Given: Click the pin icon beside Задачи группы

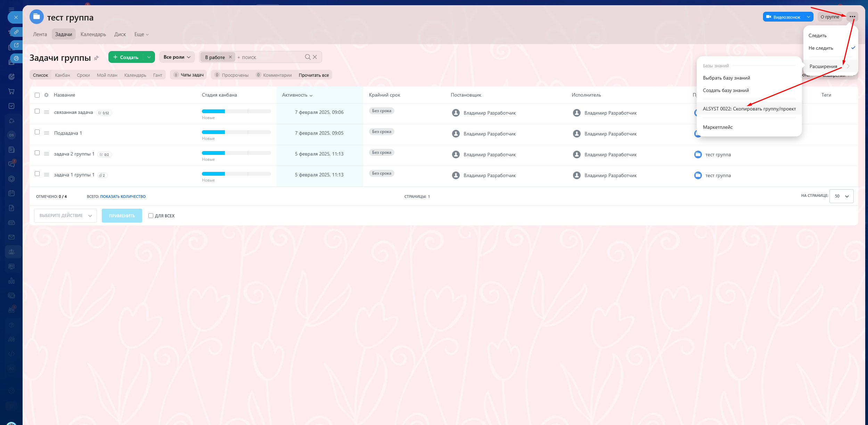Looking at the screenshot, I should click(96, 58).
